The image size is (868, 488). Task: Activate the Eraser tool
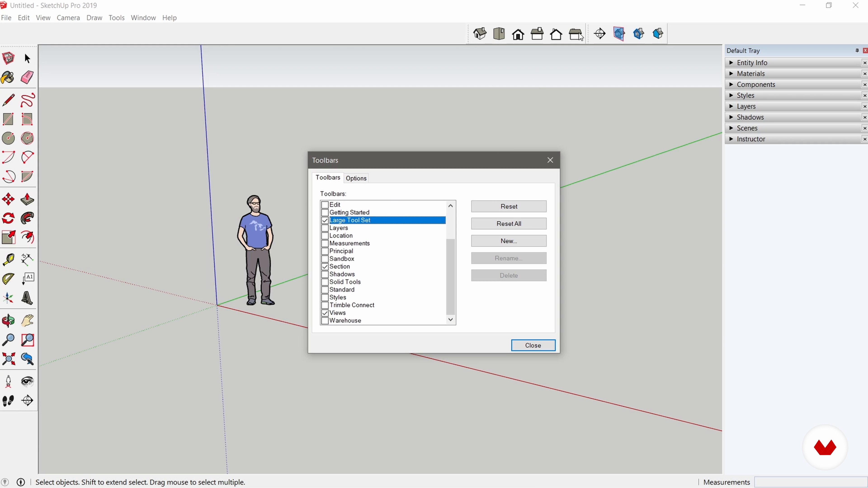coord(27,77)
